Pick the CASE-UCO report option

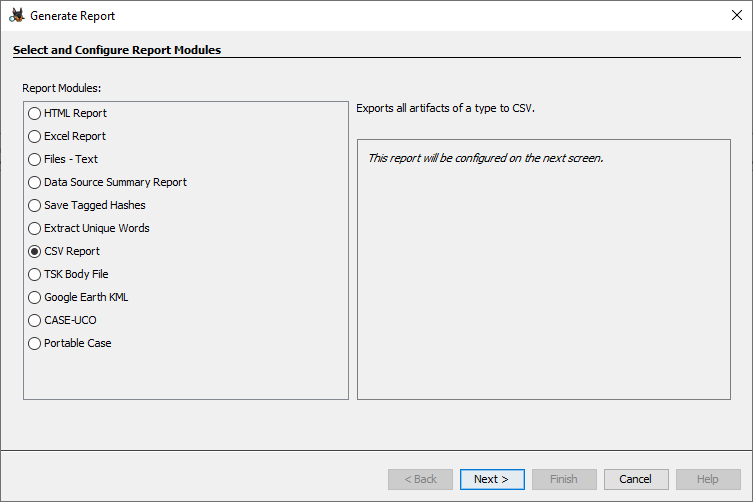point(35,320)
